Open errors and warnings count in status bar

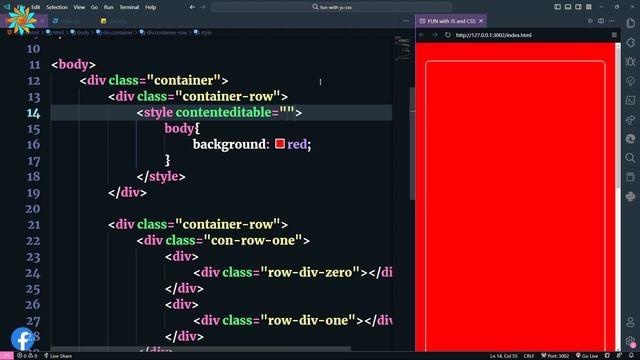(x=27, y=356)
